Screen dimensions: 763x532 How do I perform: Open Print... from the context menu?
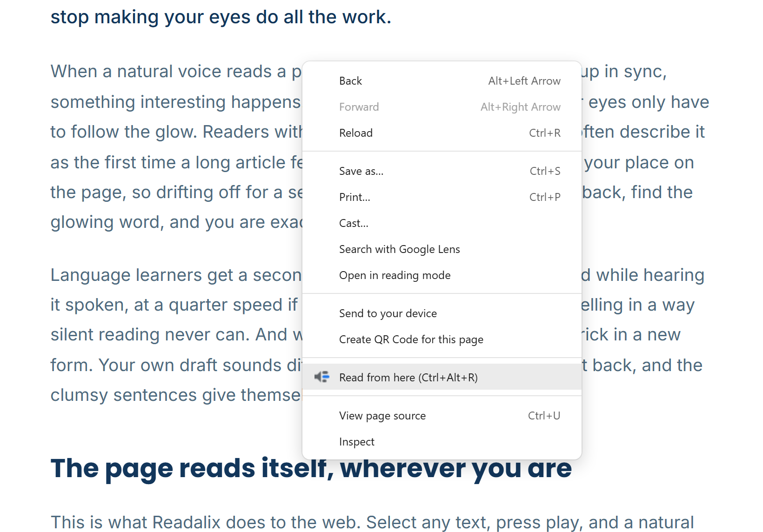(x=442, y=197)
